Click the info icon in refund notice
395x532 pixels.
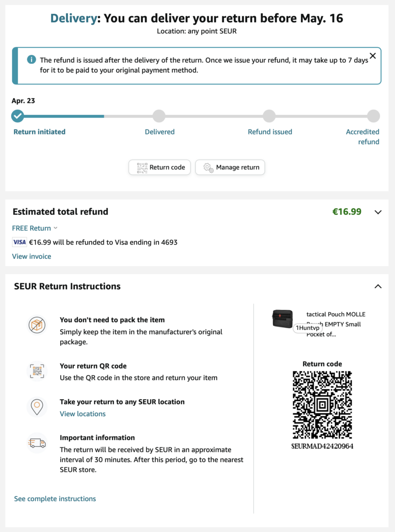click(x=31, y=60)
